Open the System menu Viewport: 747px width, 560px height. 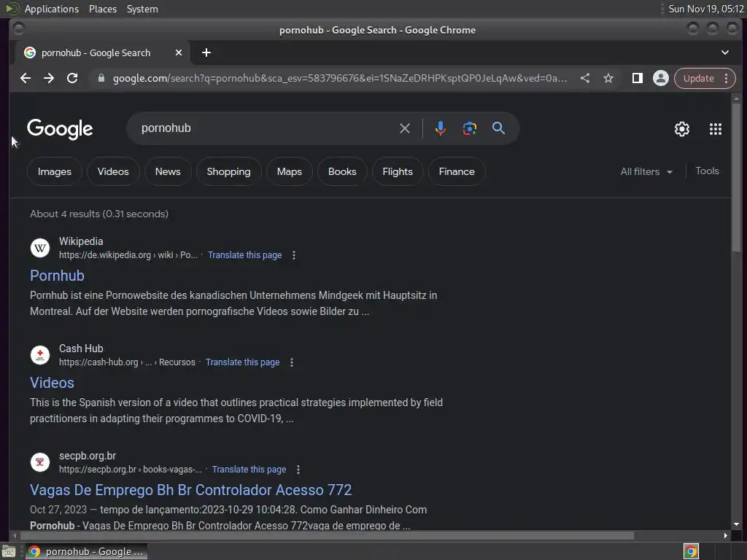142,9
